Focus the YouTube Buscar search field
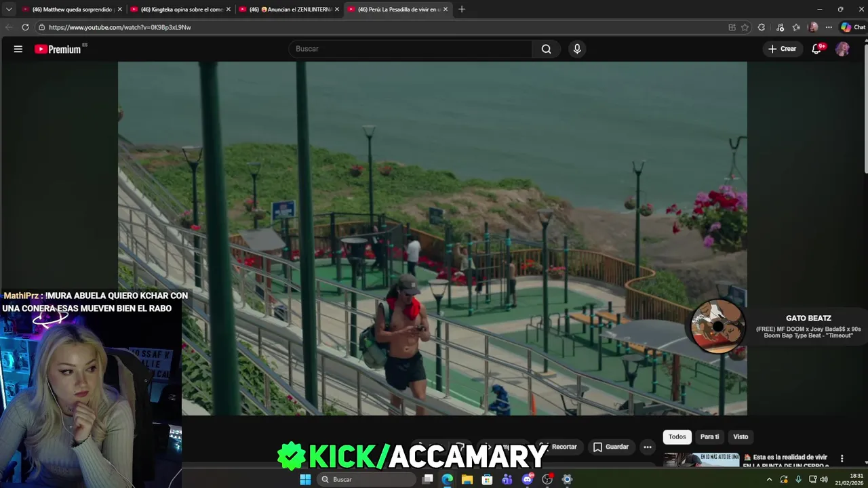Image resolution: width=868 pixels, height=488 pixels. [410, 49]
